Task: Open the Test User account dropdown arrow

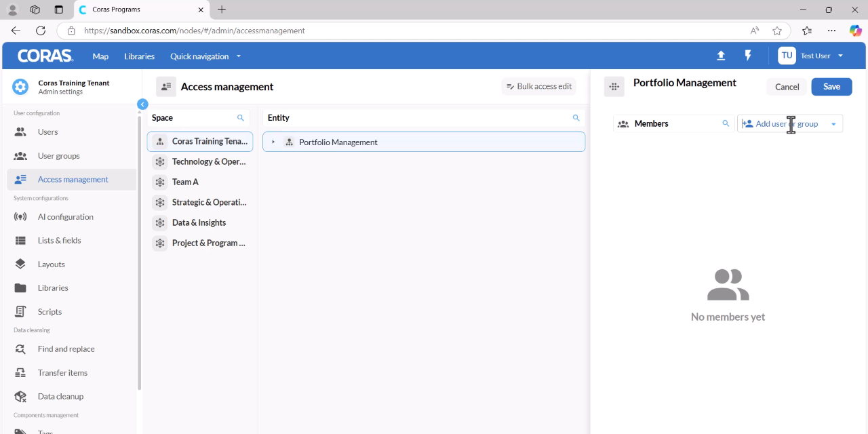Action: click(x=841, y=56)
